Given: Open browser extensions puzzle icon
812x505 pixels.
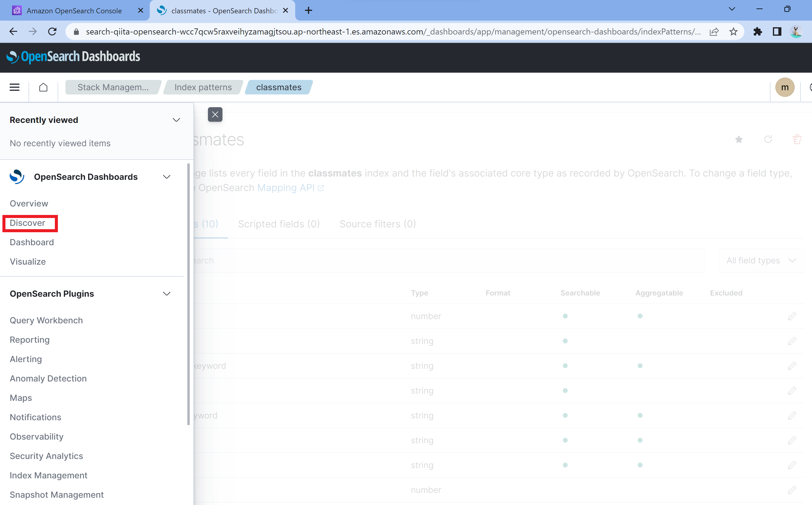Looking at the screenshot, I should coord(757,32).
